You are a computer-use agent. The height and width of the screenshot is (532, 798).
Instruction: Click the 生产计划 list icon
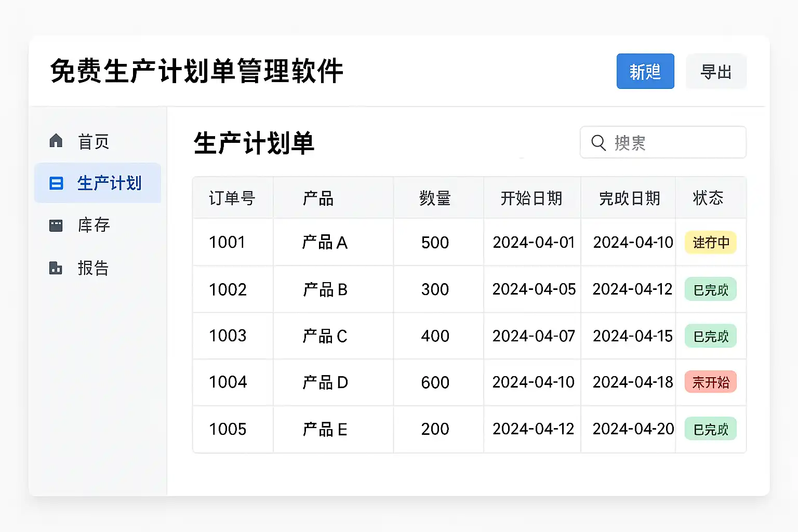[56, 183]
